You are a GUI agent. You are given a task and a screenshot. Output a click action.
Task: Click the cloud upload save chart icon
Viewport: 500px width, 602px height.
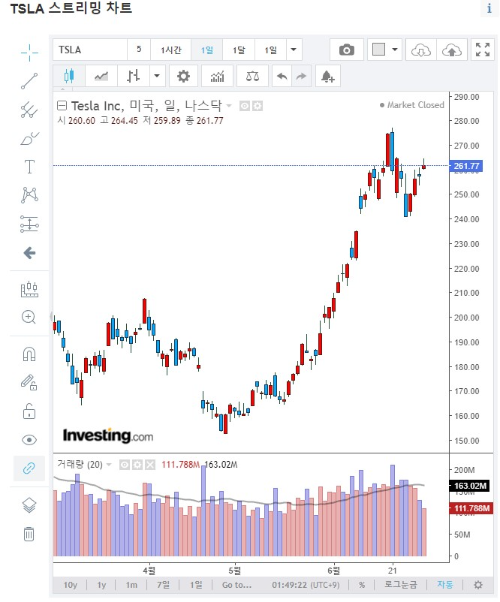[x=452, y=50]
